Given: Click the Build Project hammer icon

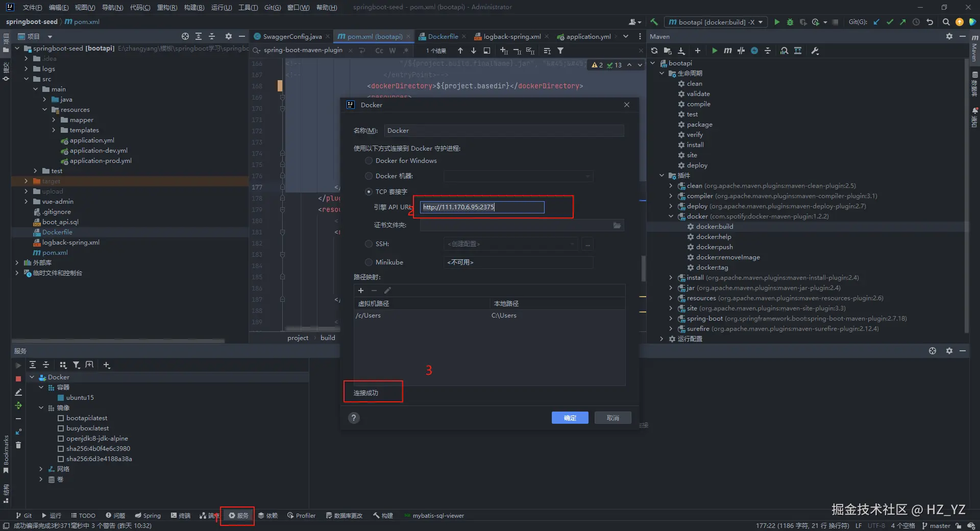Looking at the screenshot, I should pyautogui.click(x=654, y=22).
